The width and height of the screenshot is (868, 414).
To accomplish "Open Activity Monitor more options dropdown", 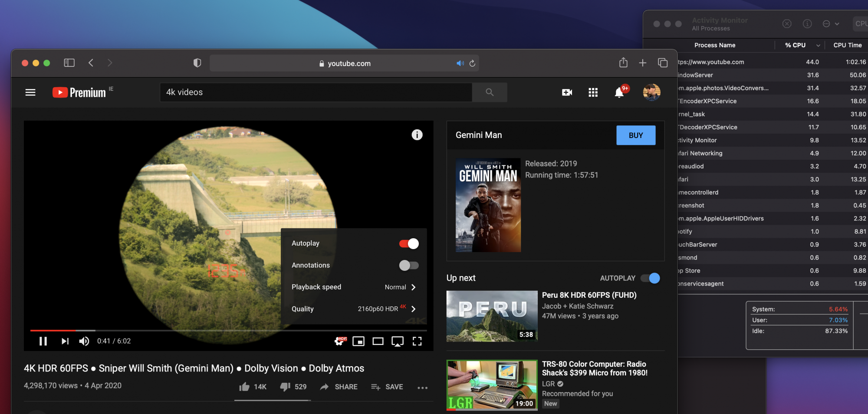I will coord(831,24).
